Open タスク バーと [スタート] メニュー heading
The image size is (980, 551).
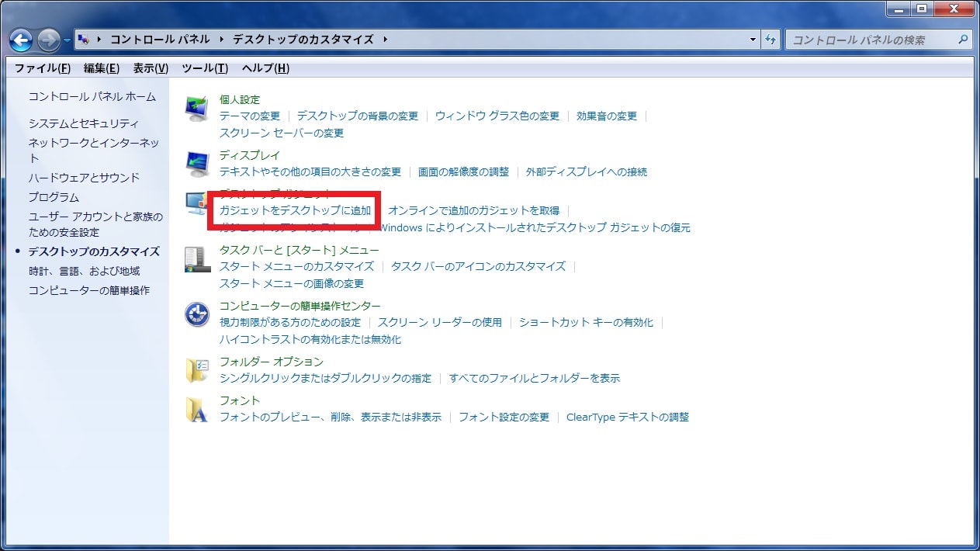click(300, 250)
